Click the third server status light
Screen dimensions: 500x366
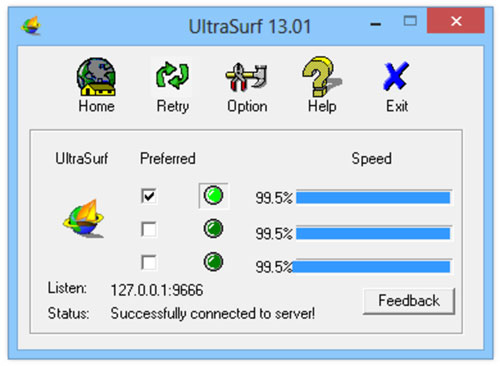click(213, 262)
